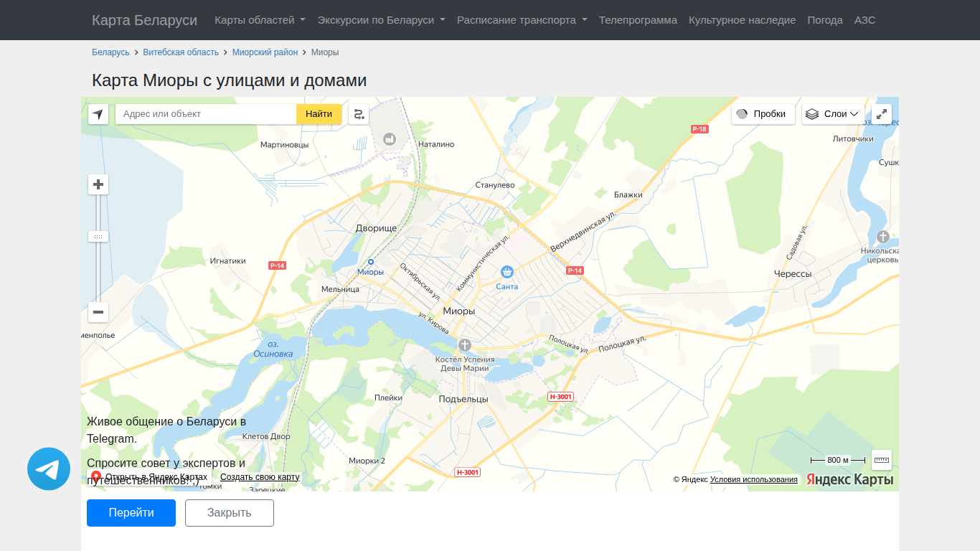Click the Литовчики label on map
Screen dimensions: 980x551
[x=853, y=139]
